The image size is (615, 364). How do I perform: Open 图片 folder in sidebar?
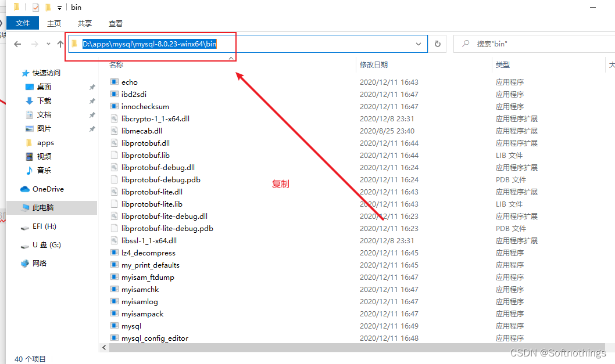coord(44,128)
